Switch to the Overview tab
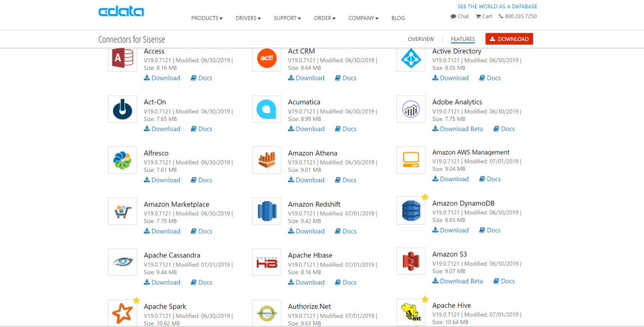The width and height of the screenshot is (644, 327). coord(421,39)
